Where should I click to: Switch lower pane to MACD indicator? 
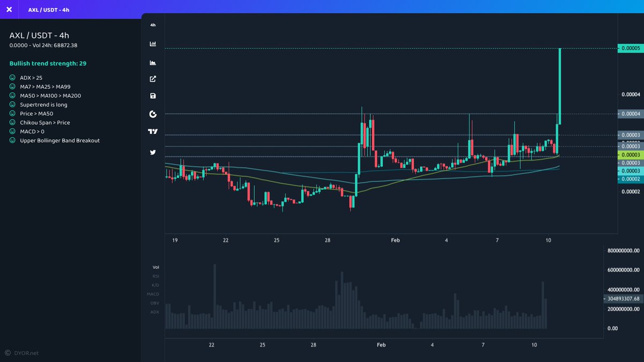point(153,294)
